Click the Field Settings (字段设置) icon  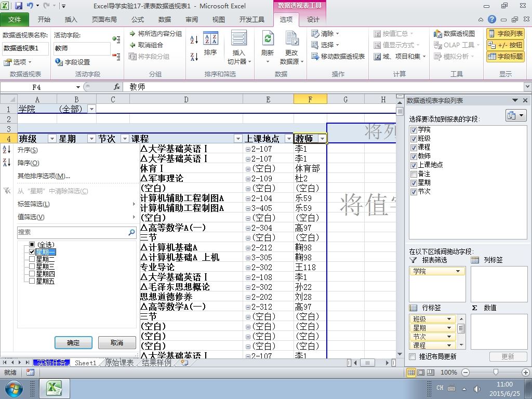[59, 62]
